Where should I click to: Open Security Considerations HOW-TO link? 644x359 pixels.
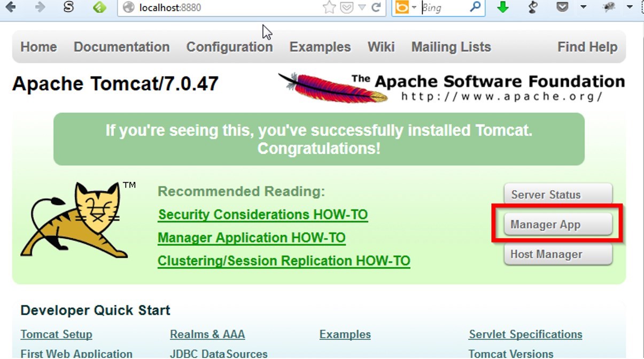263,215
